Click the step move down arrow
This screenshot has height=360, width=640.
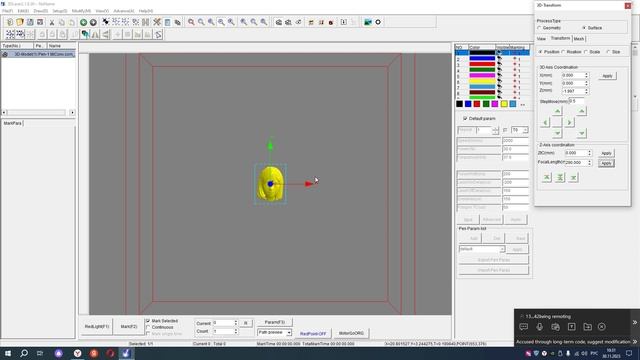pyautogui.click(x=558, y=133)
